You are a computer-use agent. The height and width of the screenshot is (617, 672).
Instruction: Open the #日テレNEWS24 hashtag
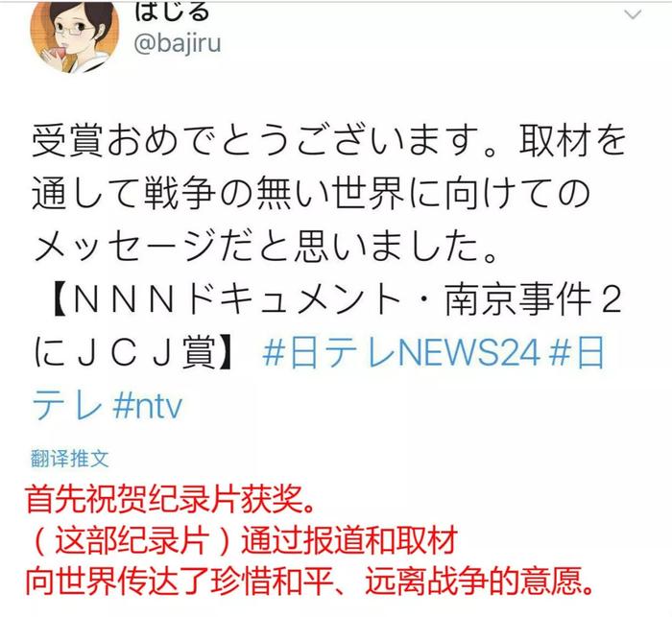coord(400,353)
